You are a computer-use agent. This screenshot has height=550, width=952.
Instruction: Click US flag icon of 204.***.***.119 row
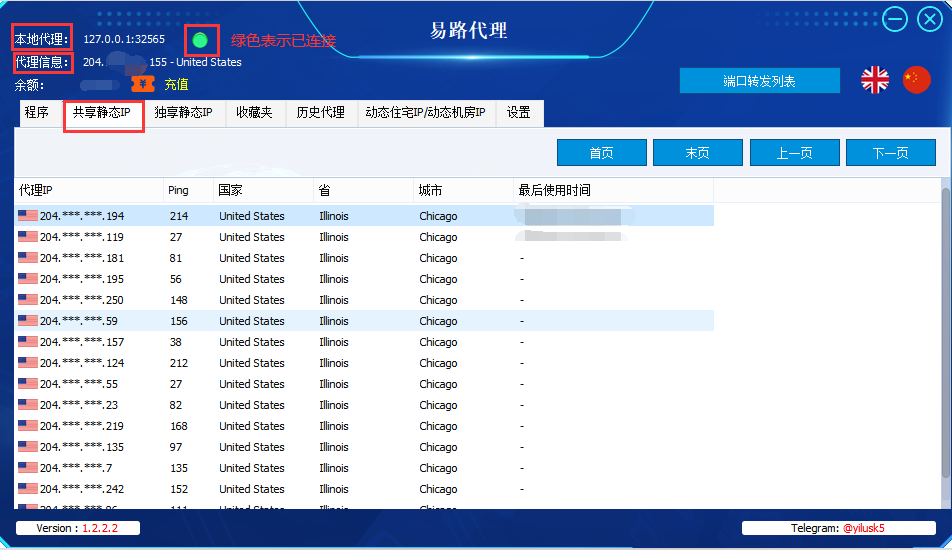coord(28,237)
